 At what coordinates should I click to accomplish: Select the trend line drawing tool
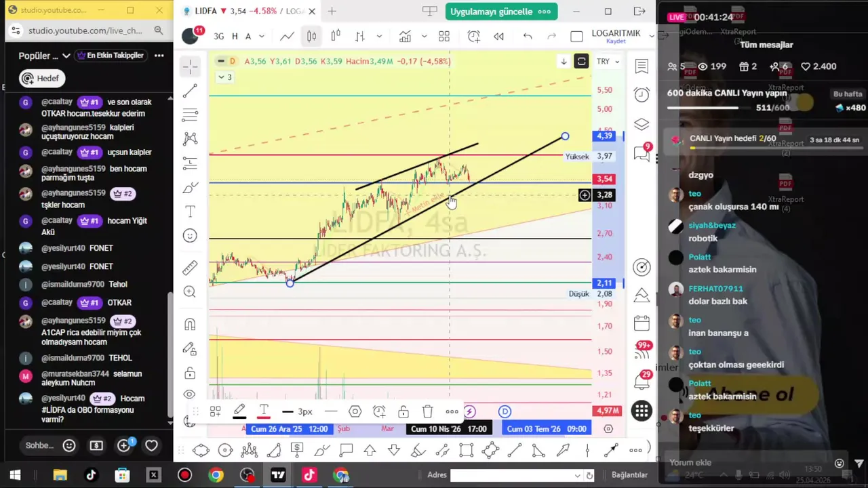[x=190, y=90]
